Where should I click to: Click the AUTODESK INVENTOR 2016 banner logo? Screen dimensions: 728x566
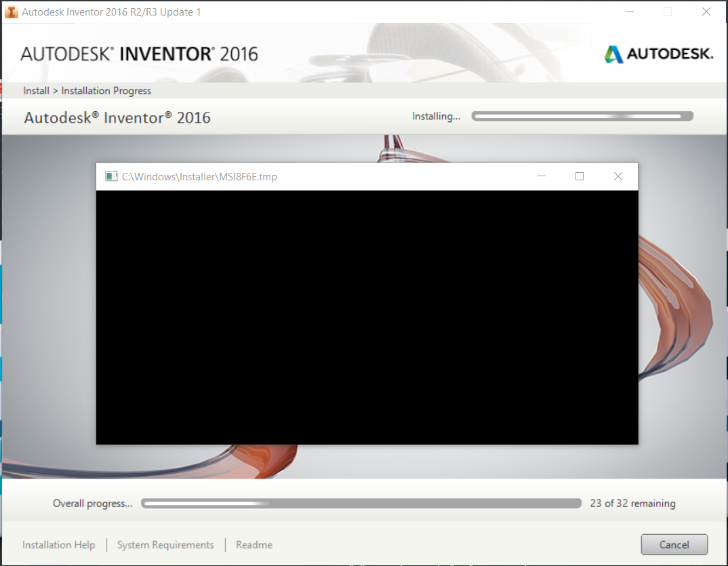click(x=139, y=54)
